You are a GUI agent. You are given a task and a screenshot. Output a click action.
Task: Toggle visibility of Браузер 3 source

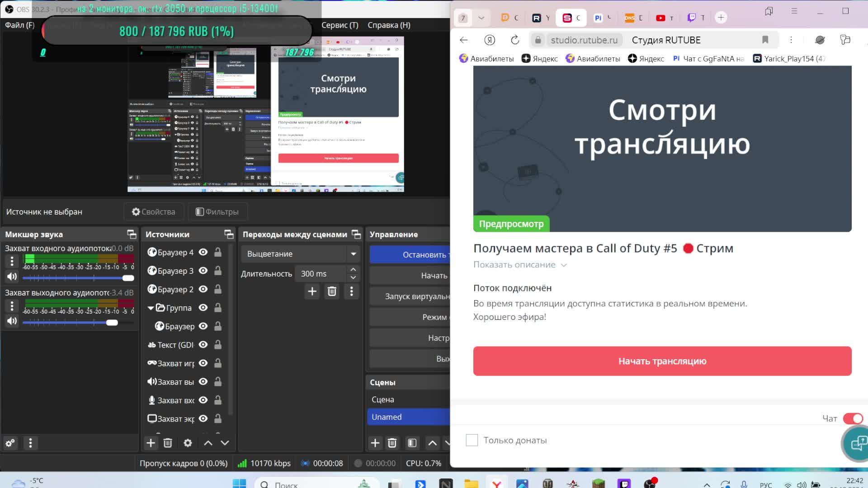pos(203,271)
